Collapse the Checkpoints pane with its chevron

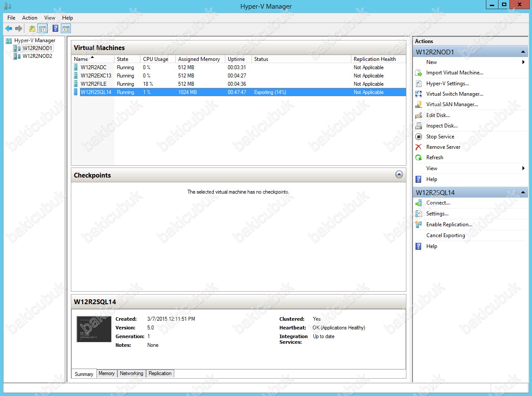(399, 175)
